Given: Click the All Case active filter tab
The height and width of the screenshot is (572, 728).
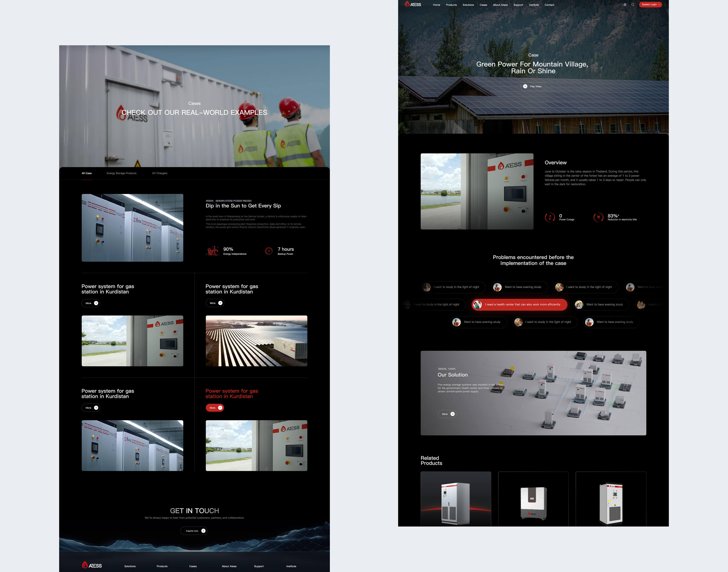Looking at the screenshot, I should pyautogui.click(x=87, y=173).
